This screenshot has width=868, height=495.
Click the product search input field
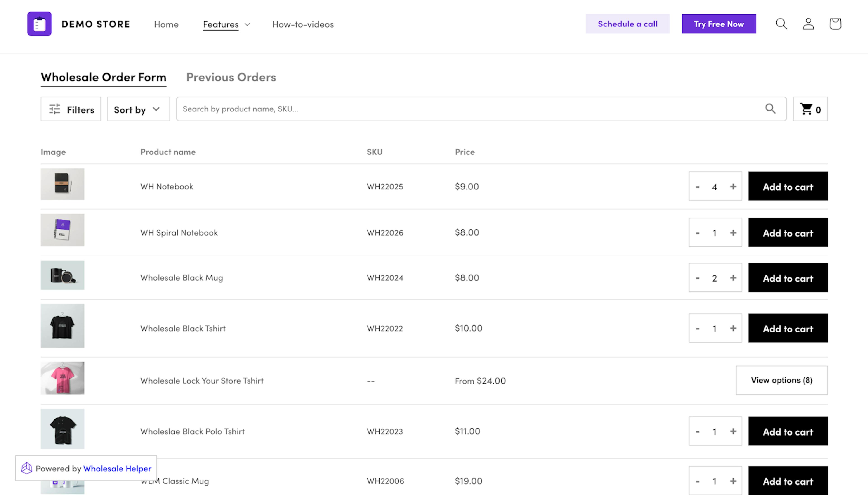click(469, 109)
